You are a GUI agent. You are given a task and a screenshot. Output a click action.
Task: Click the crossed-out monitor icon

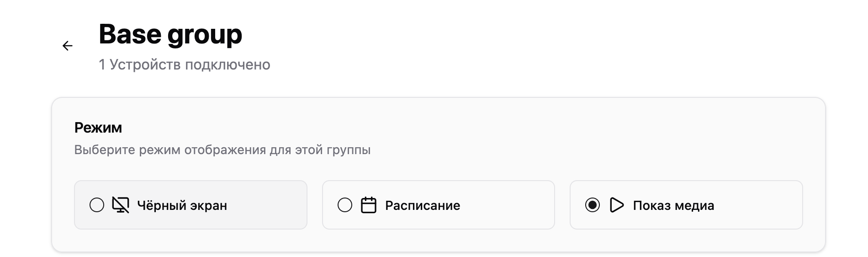(x=121, y=205)
